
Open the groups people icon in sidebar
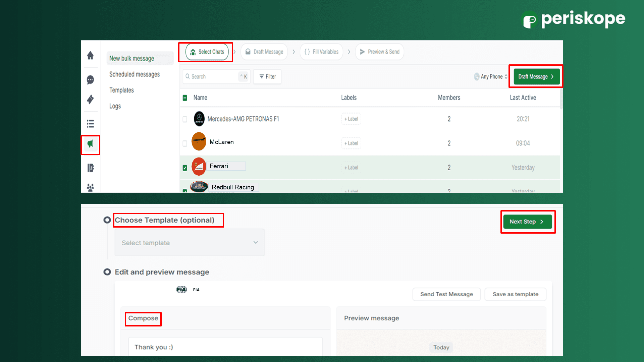click(x=90, y=187)
